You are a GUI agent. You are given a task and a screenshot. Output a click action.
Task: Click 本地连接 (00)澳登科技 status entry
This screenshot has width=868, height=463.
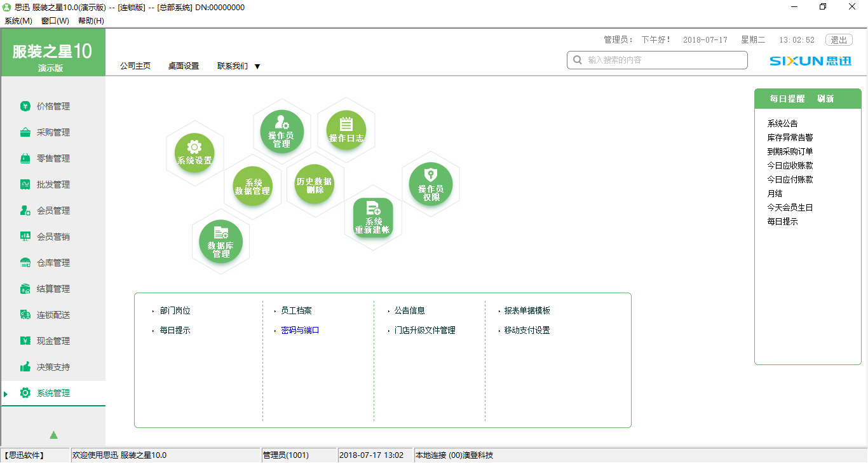454,455
